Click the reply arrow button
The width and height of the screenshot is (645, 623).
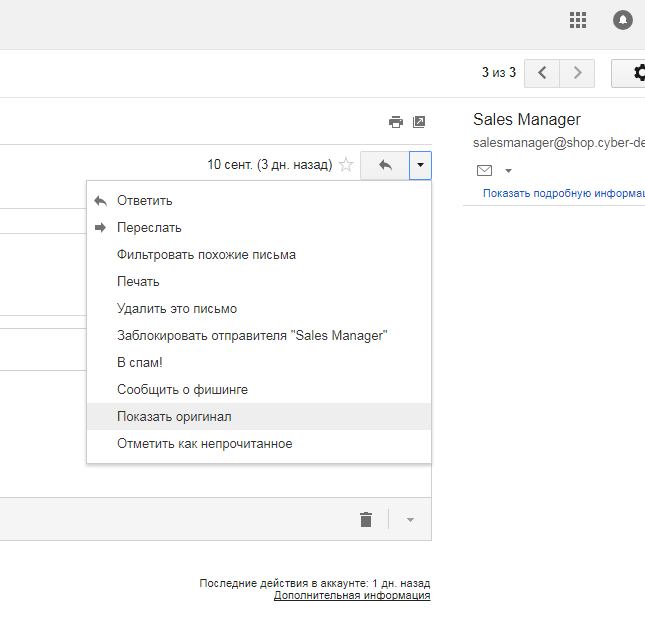coord(385,165)
